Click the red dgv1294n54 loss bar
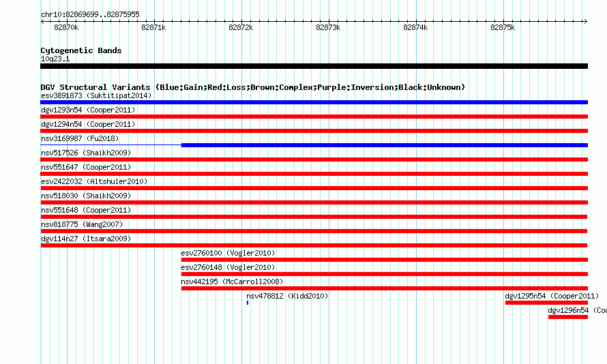 [314, 131]
